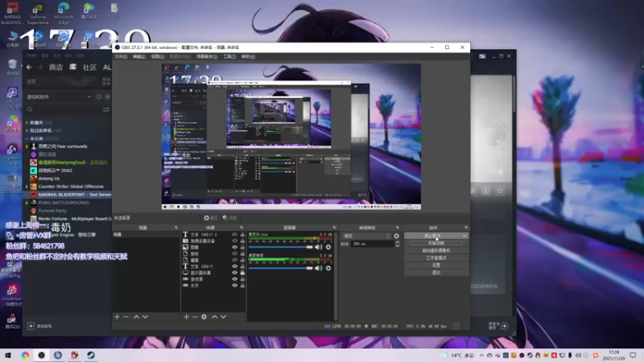The image size is (644, 362).
Task: Open the scene transition type dropdown
Action: point(365,236)
